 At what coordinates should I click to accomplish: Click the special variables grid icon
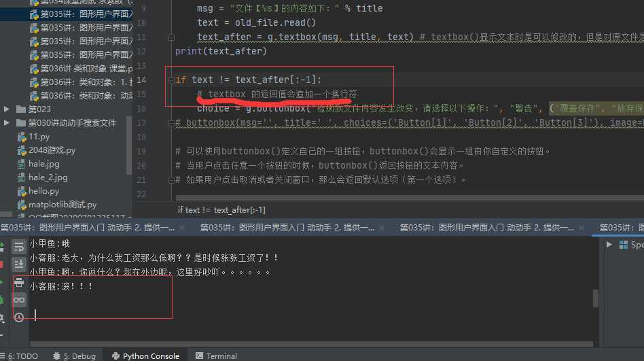tap(624, 245)
